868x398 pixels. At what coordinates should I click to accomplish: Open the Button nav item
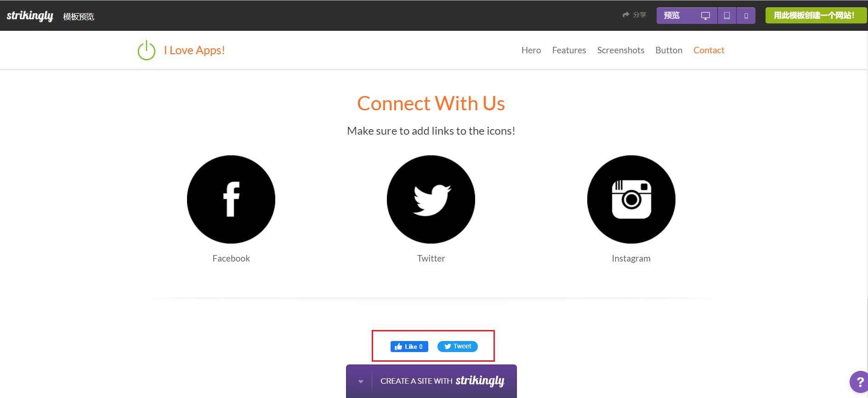pyautogui.click(x=669, y=50)
